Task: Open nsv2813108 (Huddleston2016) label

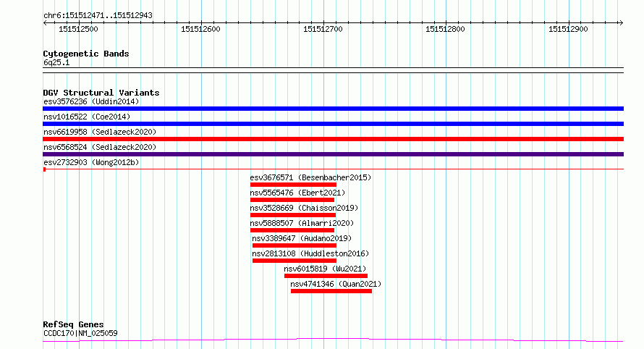Action: coord(310,253)
